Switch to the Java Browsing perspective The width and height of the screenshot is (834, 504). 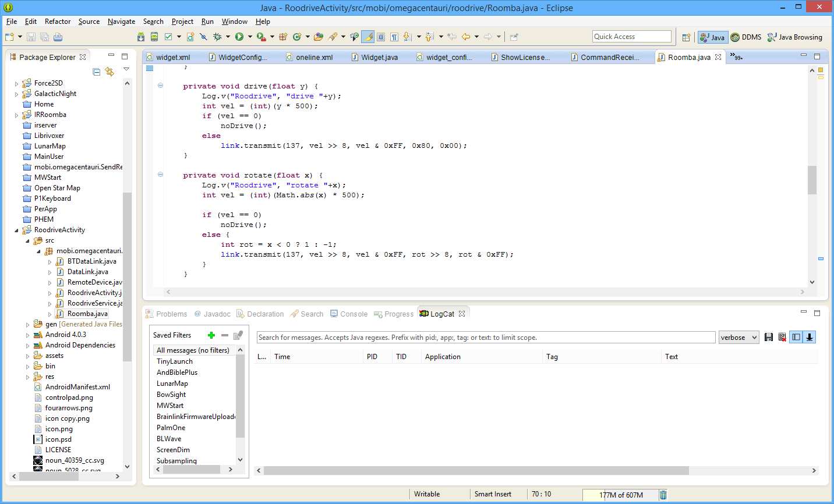coord(795,37)
